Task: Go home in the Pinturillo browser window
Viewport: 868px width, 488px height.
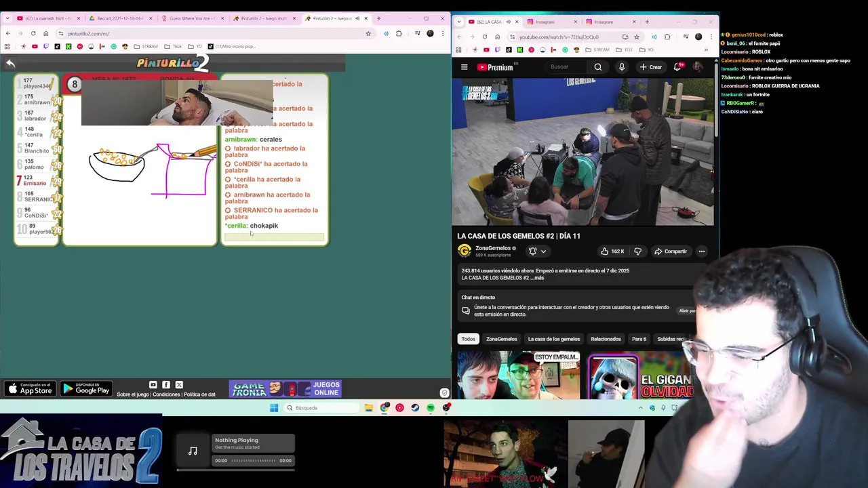Action: pos(45,33)
